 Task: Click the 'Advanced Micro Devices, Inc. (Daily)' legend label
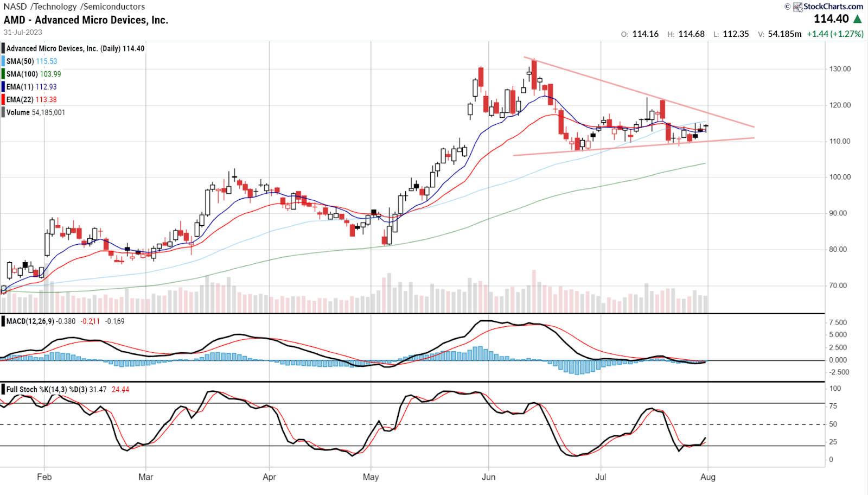[63, 48]
